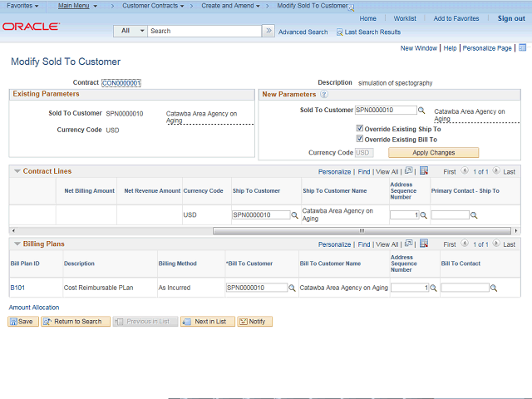Click Next in List button
Screen dimensions: 532x399
[x=208, y=322]
